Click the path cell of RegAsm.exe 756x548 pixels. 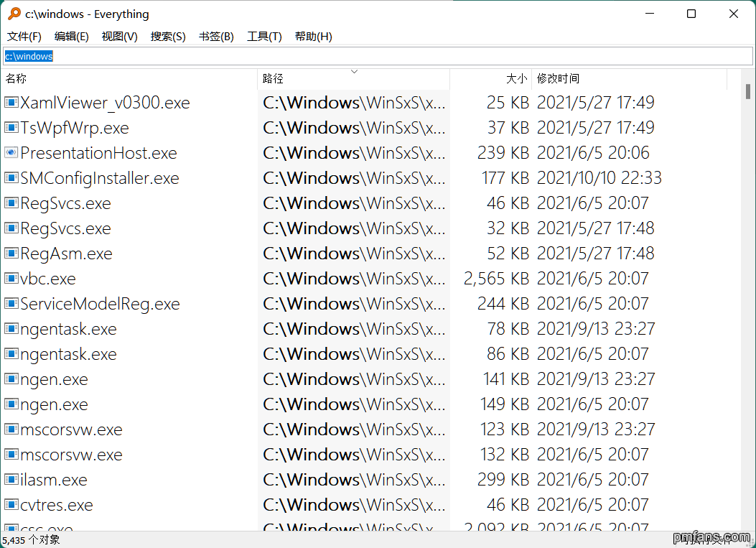point(354,253)
